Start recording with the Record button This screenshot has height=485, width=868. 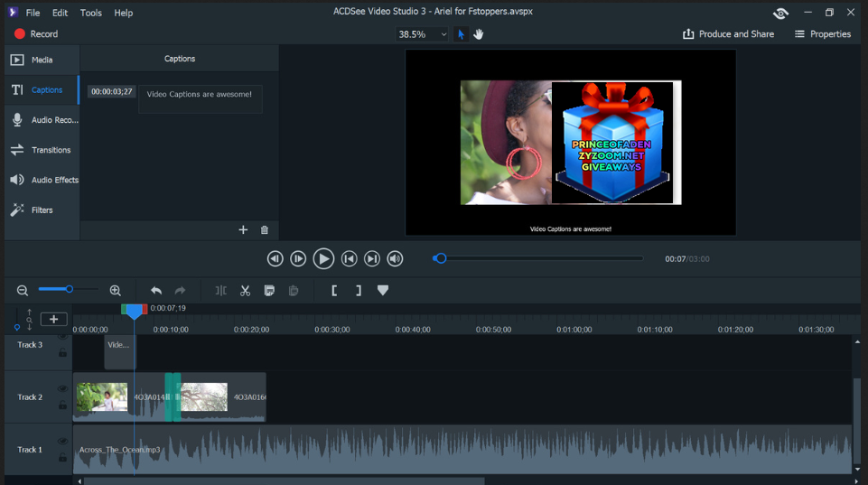pos(36,33)
